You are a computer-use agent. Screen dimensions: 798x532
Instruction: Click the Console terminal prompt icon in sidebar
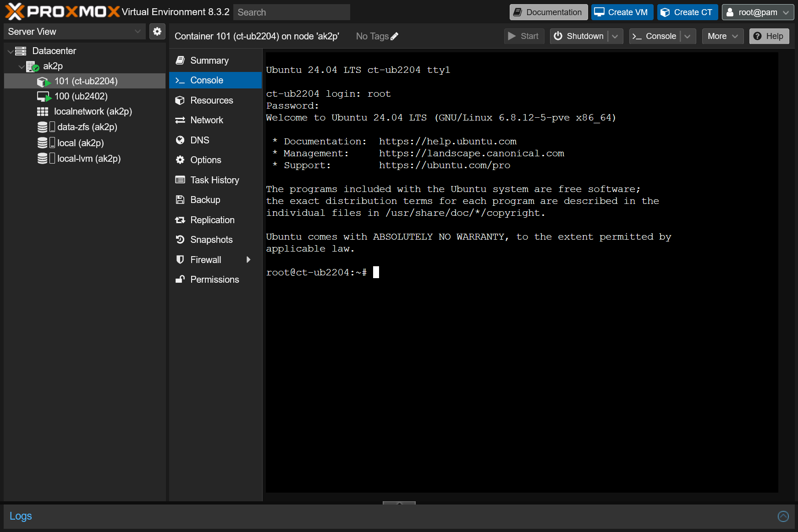point(180,81)
